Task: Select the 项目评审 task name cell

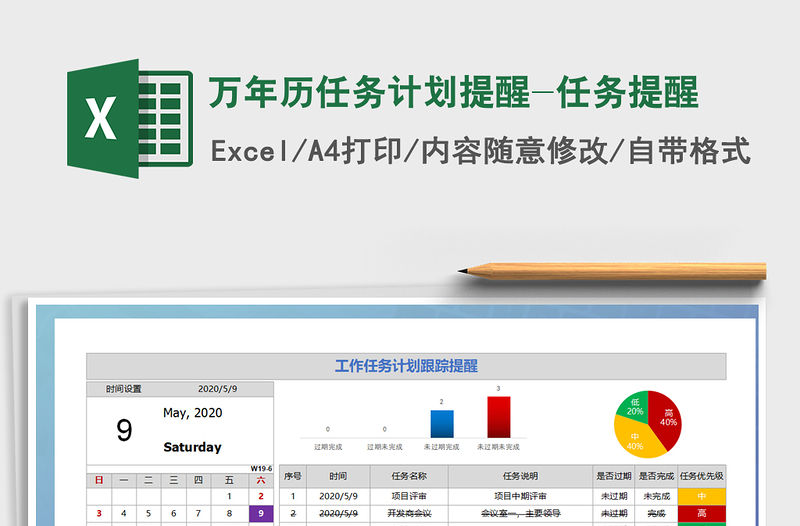Action: coord(409,495)
